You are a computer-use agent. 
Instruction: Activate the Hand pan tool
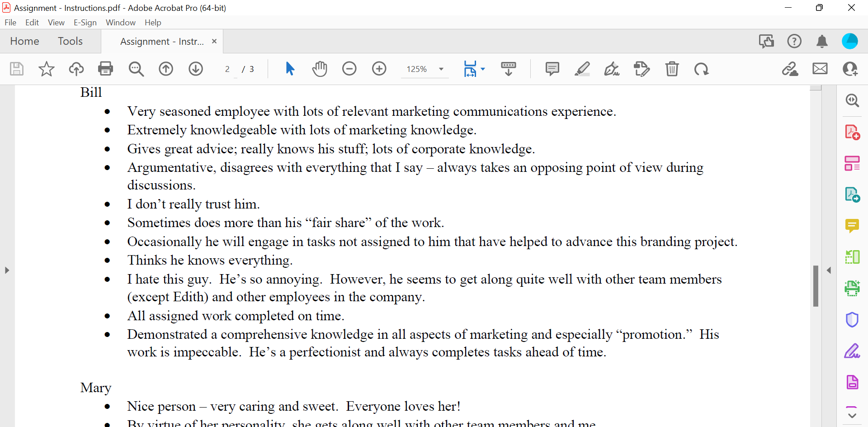[320, 69]
